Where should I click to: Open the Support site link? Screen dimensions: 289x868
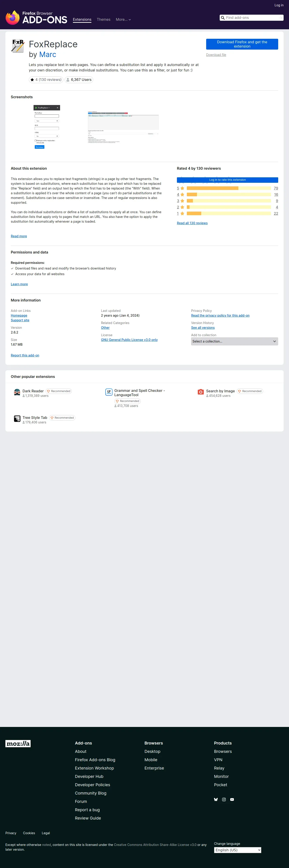(20, 320)
